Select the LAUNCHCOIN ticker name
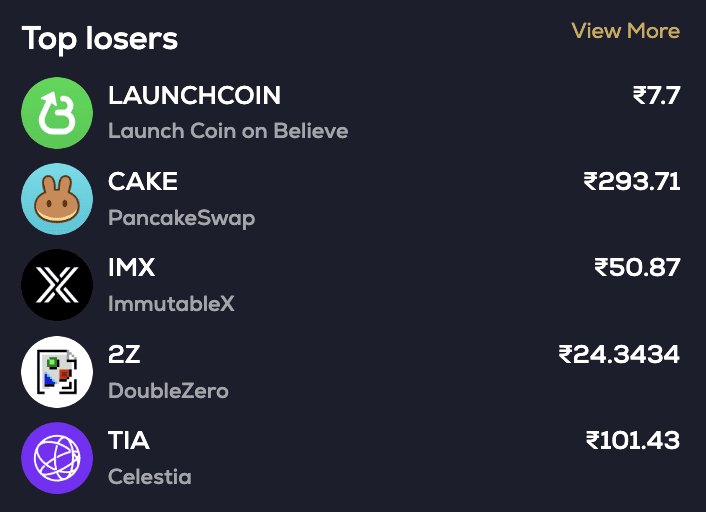This screenshot has width=706, height=512. [194, 96]
